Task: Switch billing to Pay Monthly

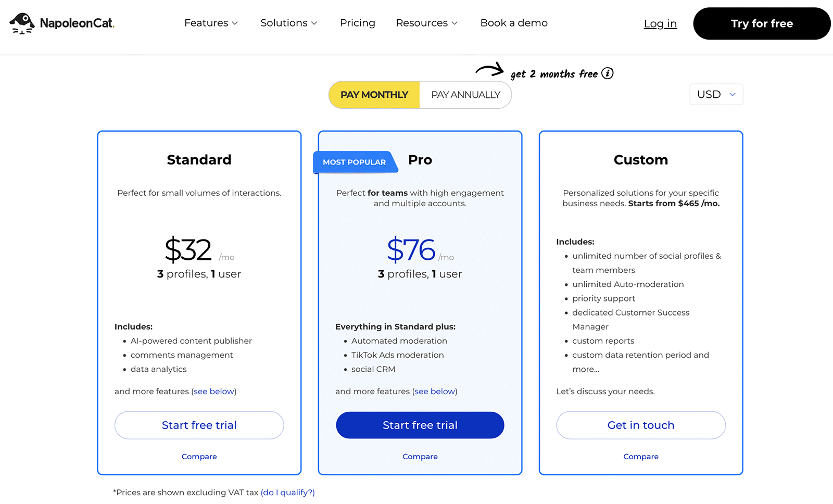Action: [x=374, y=95]
